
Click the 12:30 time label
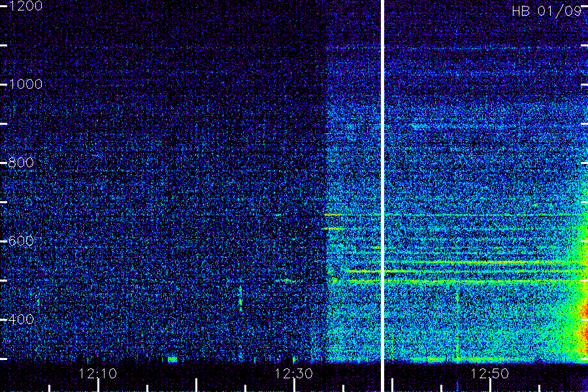[293, 373]
